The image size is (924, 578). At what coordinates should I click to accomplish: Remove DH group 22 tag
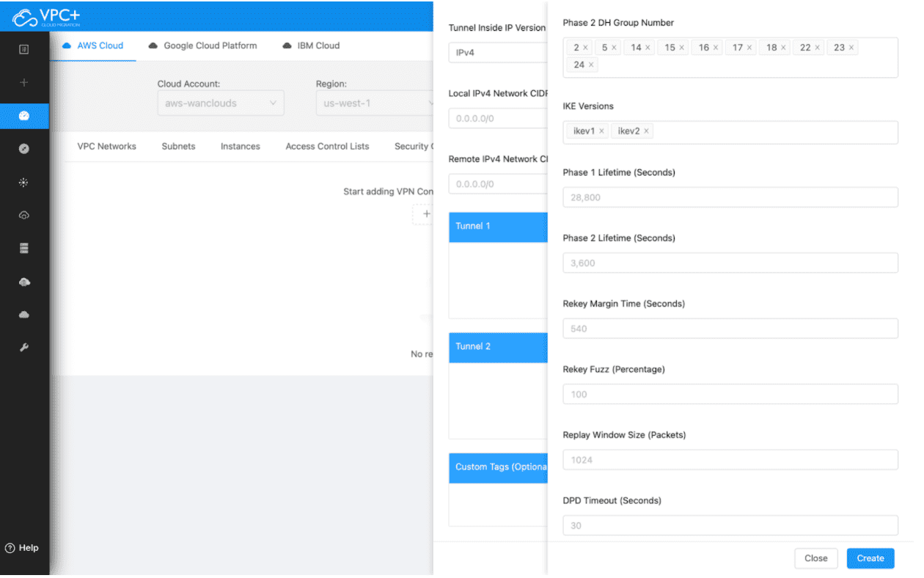pyautogui.click(x=818, y=48)
